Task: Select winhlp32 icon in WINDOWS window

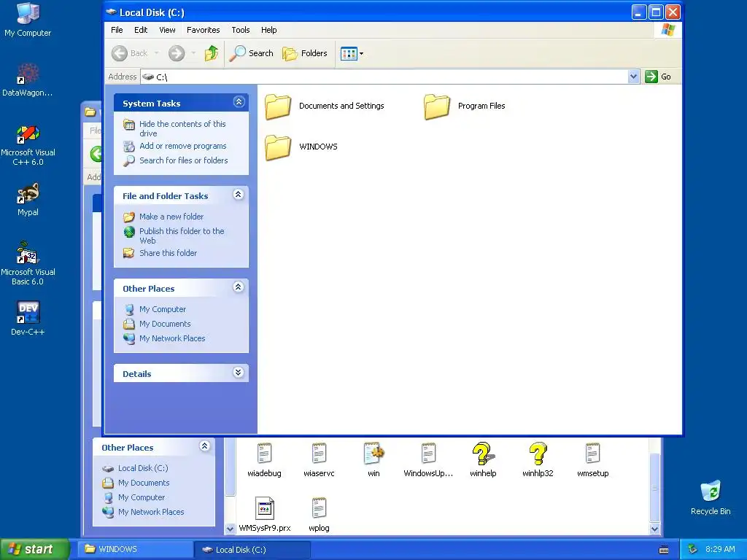Action: coord(538,460)
